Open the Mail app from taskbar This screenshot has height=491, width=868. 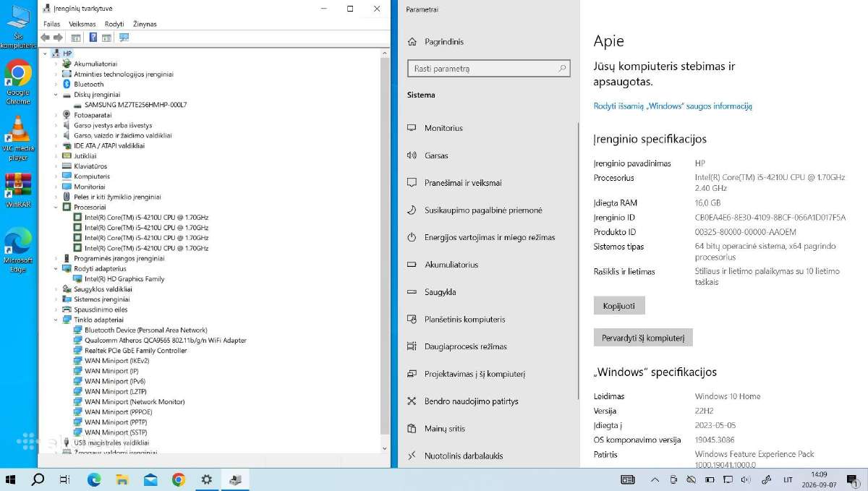point(150,479)
